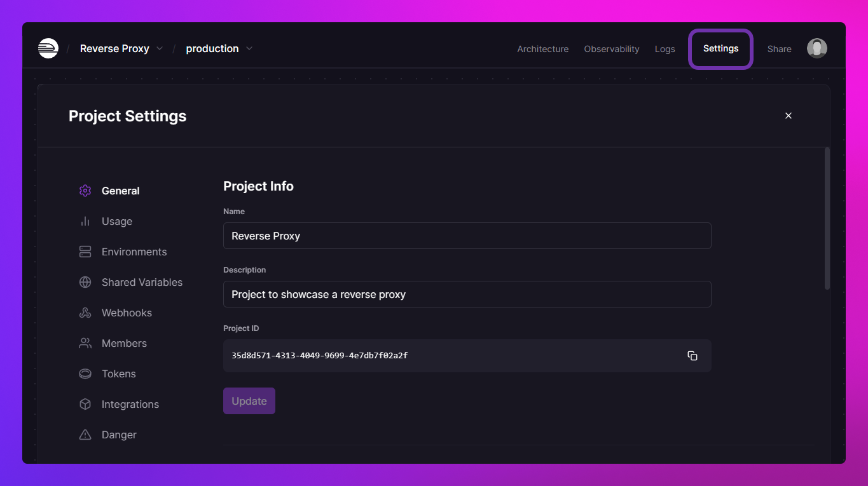Open the Settings tab
The image size is (868, 486).
point(721,48)
